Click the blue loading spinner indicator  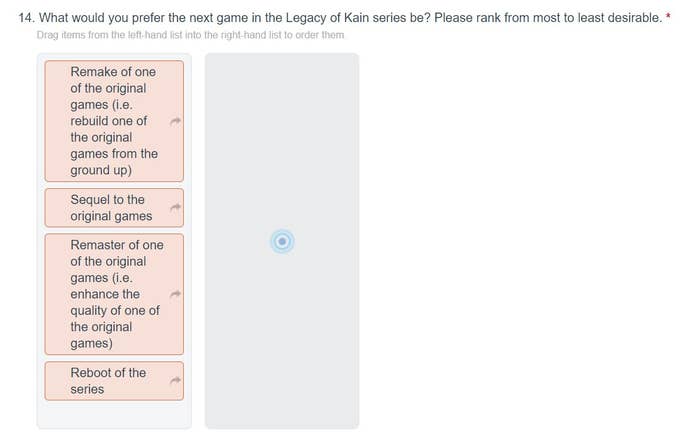pos(282,241)
